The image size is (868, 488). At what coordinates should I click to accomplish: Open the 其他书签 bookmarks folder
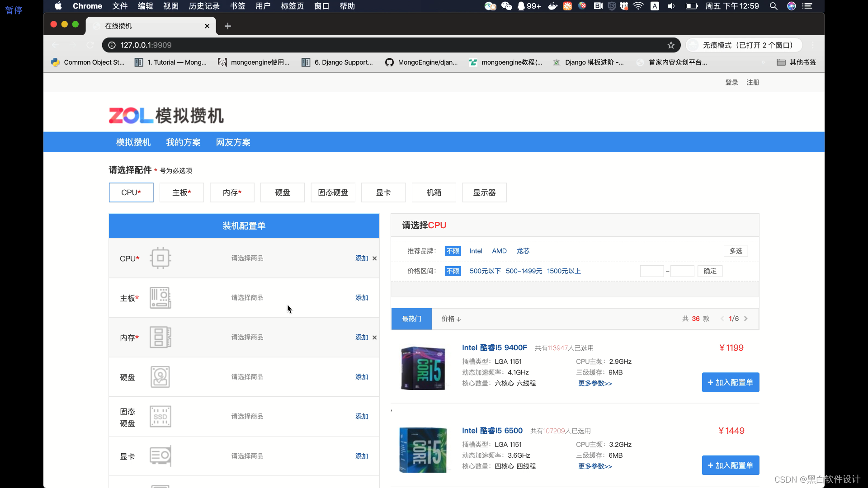point(797,62)
